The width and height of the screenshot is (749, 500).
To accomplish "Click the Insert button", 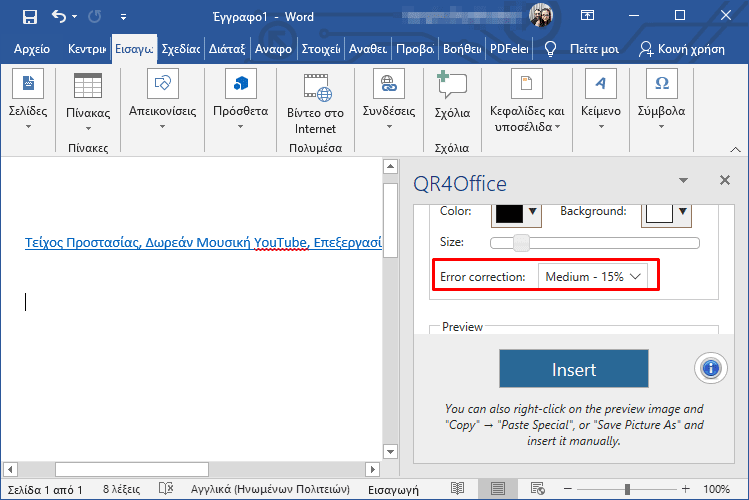I will 574,370.
